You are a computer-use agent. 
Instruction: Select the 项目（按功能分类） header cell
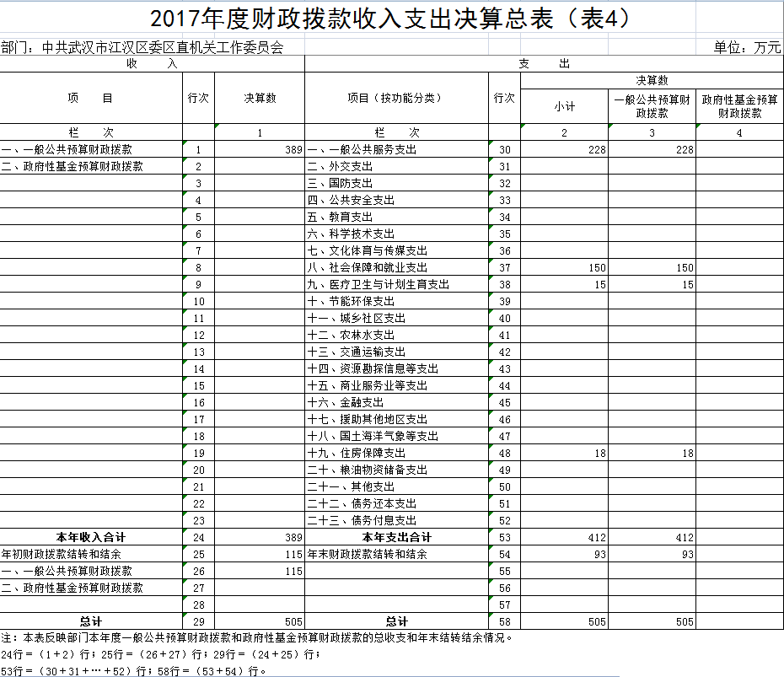pyautogui.click(x=395, y=98)
